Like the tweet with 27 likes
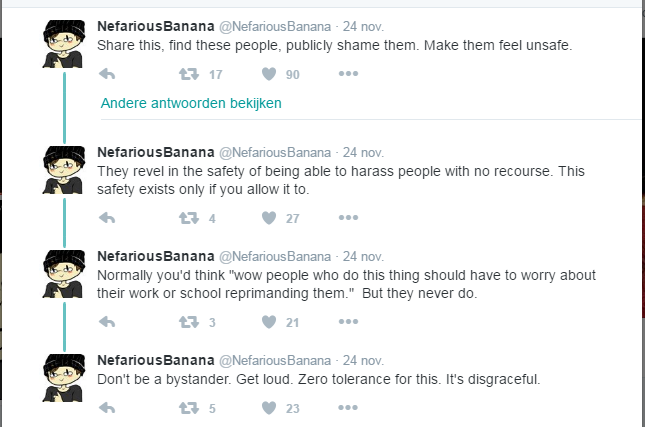 point(269,218)
